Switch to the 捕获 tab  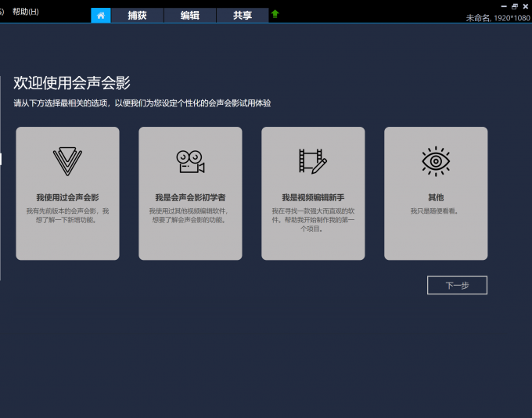(138, 16)
